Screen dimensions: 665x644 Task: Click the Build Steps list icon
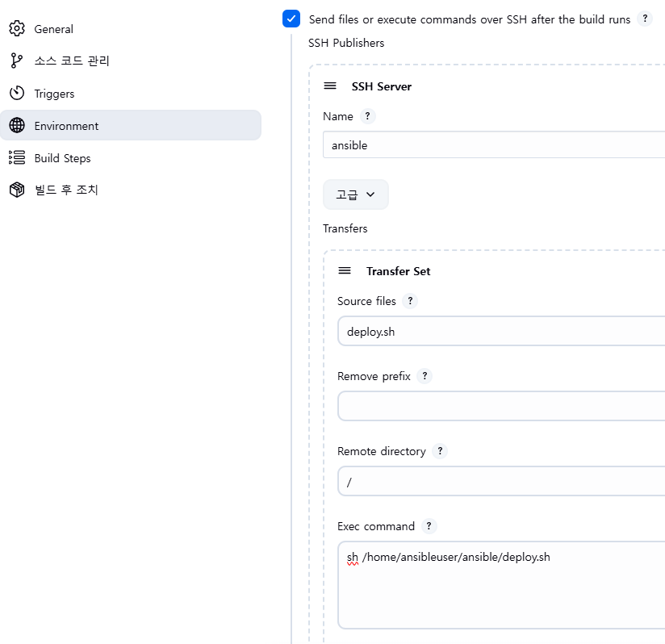pyautogui.click(x=17, y=157)
